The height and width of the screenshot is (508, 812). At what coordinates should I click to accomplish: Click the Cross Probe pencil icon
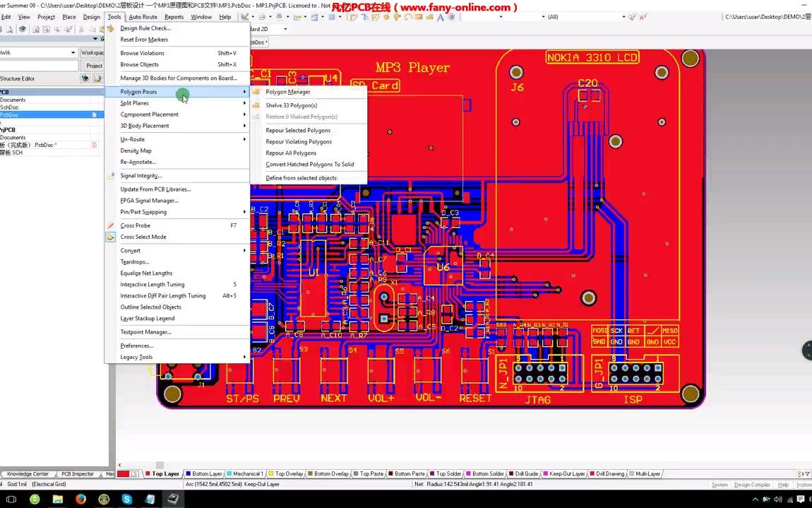110,225
